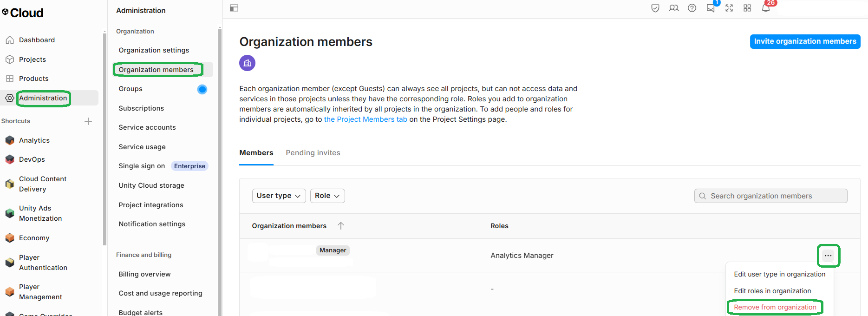Open the User type filter dropdown
The image size is (868, 316).
(279, 196)
